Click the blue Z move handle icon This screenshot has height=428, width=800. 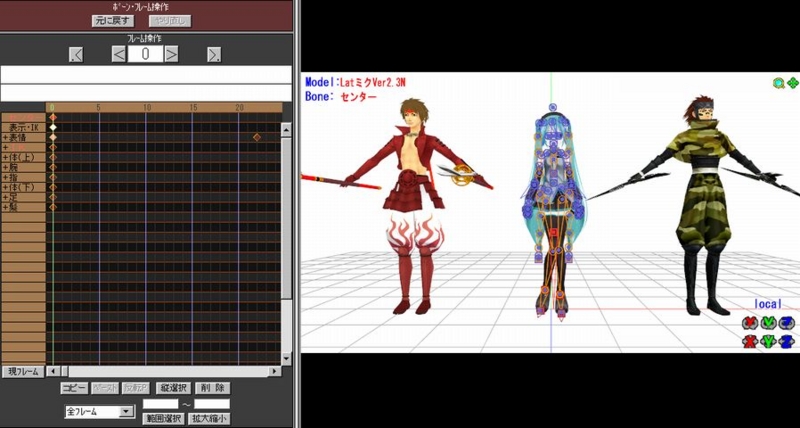787,341
